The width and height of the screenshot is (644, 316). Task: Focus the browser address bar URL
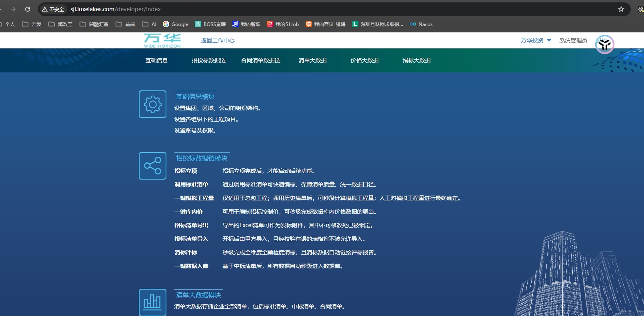tap(116, 9)
